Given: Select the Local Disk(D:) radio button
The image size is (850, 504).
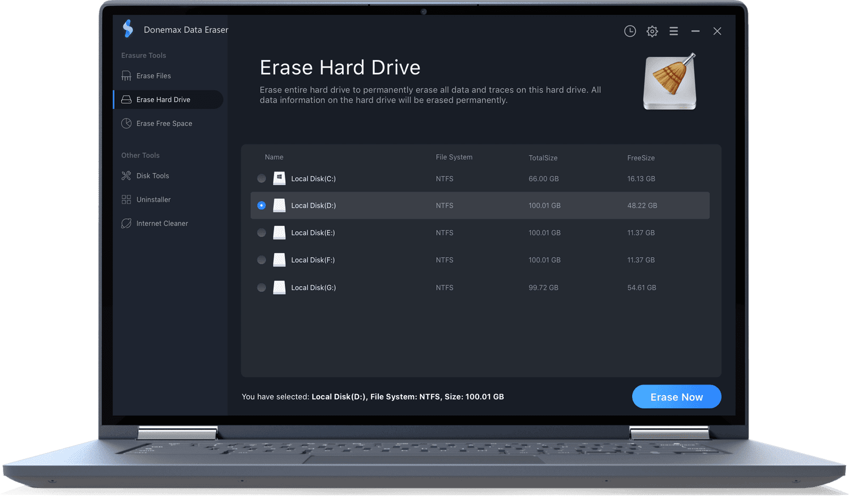Looking at the screenshot, I should coord(261,206).
